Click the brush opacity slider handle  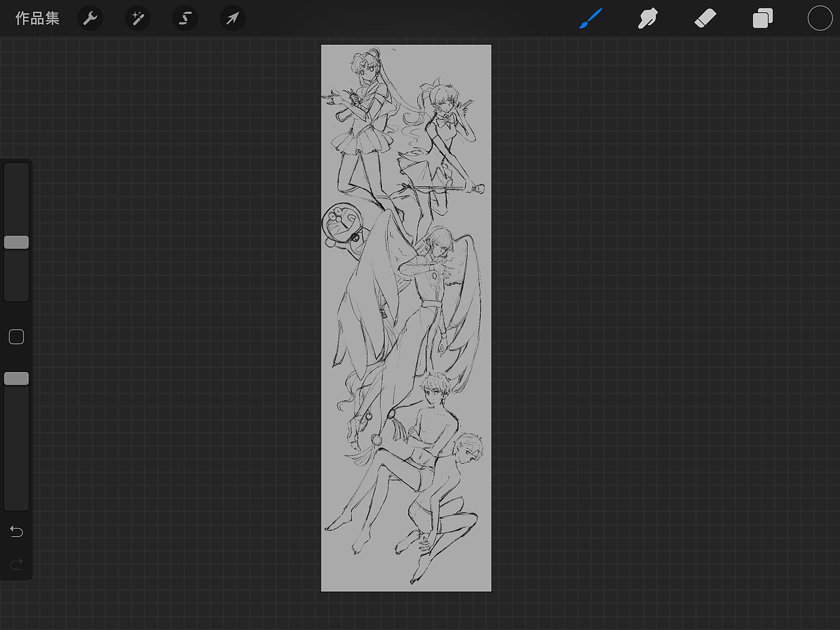point(16,379)
